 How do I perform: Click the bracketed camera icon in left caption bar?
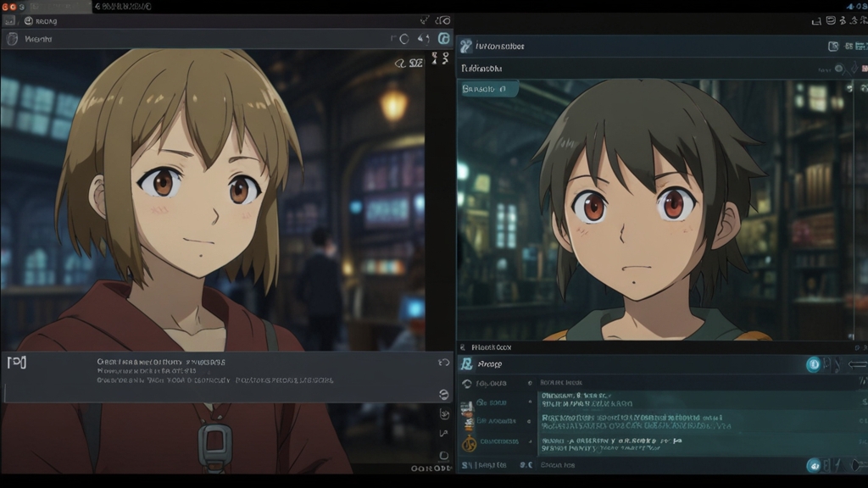[x=17, y=363]
